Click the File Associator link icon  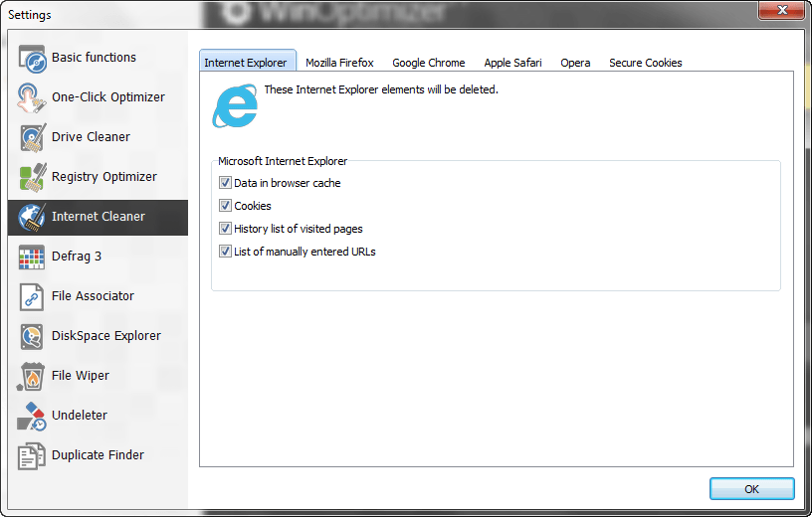point(31,297)
